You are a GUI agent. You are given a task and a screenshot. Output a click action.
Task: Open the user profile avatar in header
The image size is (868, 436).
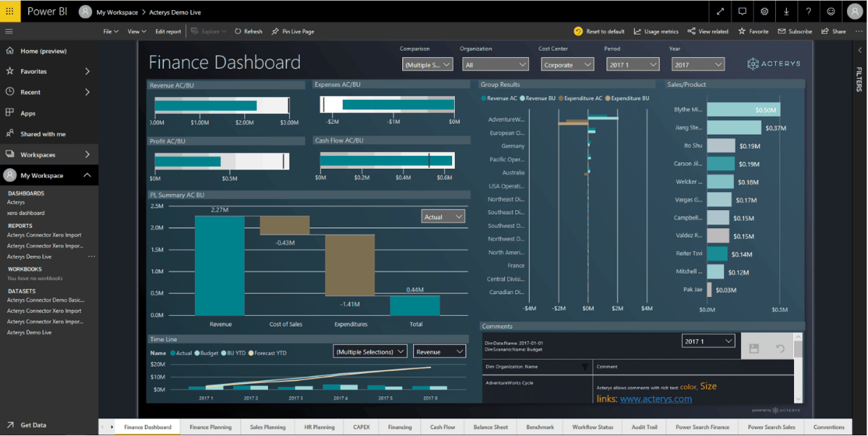(855, 11)
